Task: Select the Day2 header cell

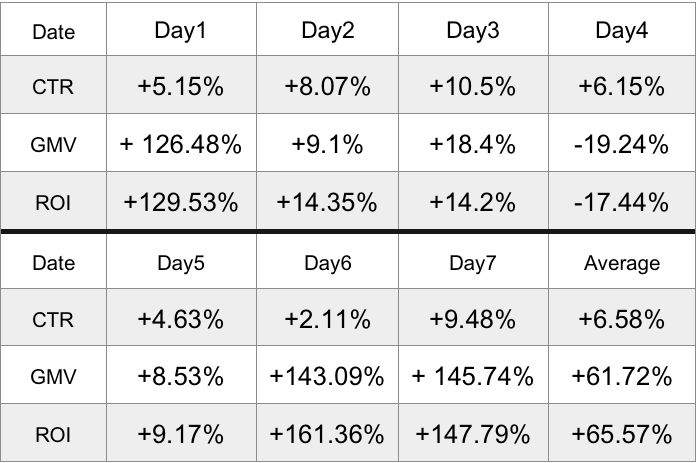Action: tap(327, 30)
